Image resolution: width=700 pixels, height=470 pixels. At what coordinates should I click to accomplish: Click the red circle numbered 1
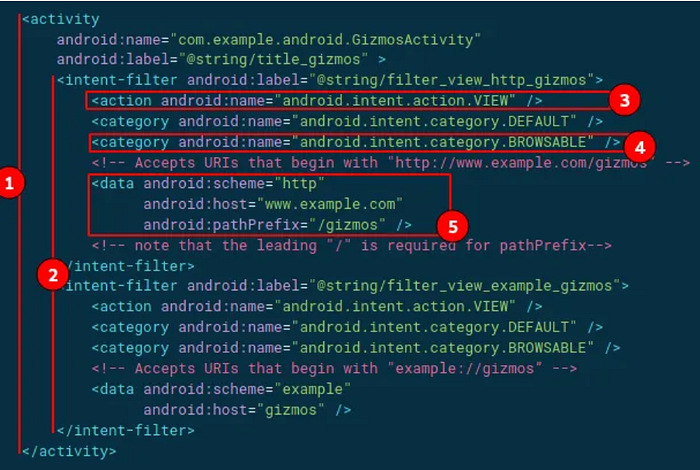pos(10,183)
